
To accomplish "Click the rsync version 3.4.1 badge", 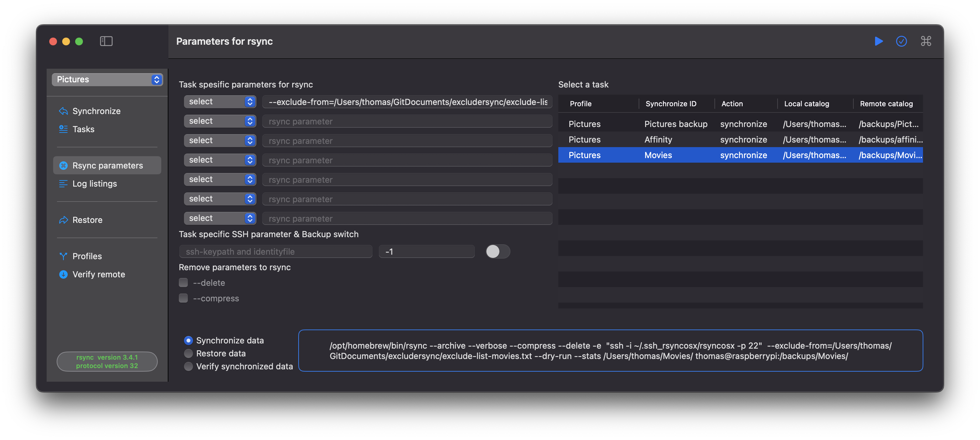I will pyautogui.click(x=107, y=362).
